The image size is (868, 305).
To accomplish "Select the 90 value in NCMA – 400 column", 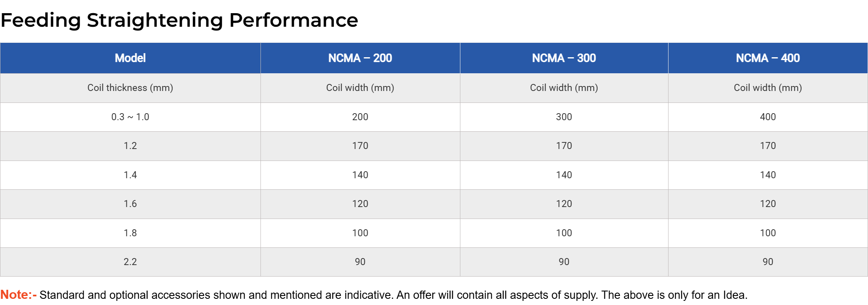I will [x=767, y=262].
